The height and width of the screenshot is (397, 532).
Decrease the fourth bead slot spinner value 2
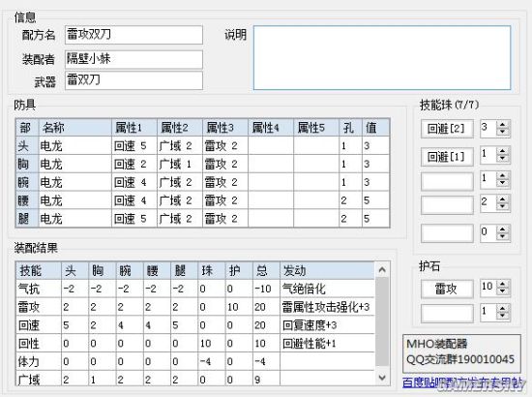coord(503,207)
